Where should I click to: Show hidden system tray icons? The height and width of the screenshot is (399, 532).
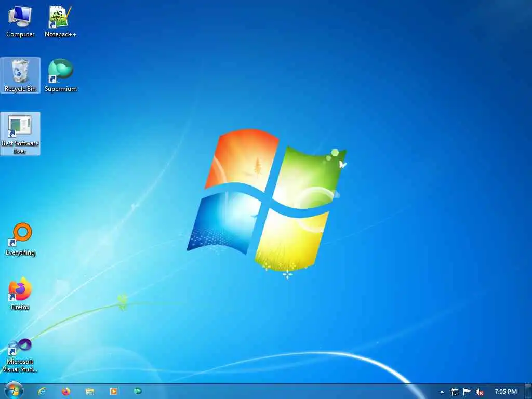pyautogui.click(x=442, y=392)
